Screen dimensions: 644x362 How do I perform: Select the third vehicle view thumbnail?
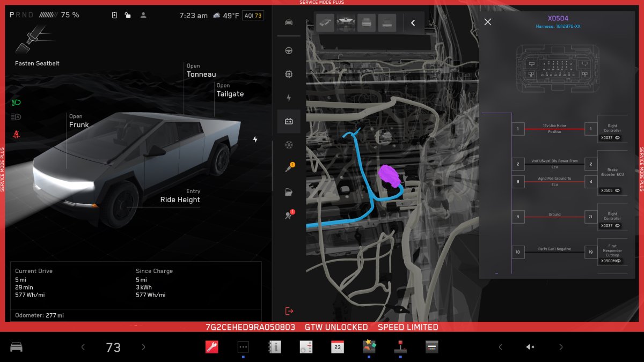pyautogui.click(x=367, y=23)
